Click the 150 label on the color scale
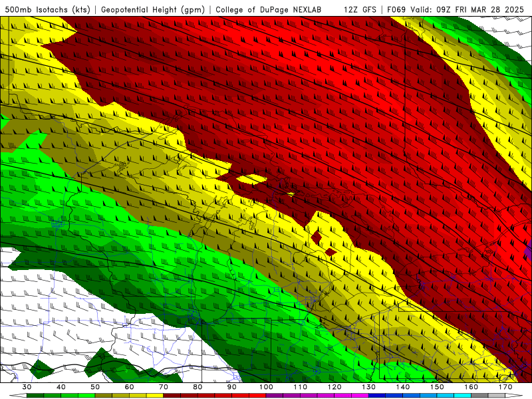This screenshot has height=399, width=532. [437, 387]
